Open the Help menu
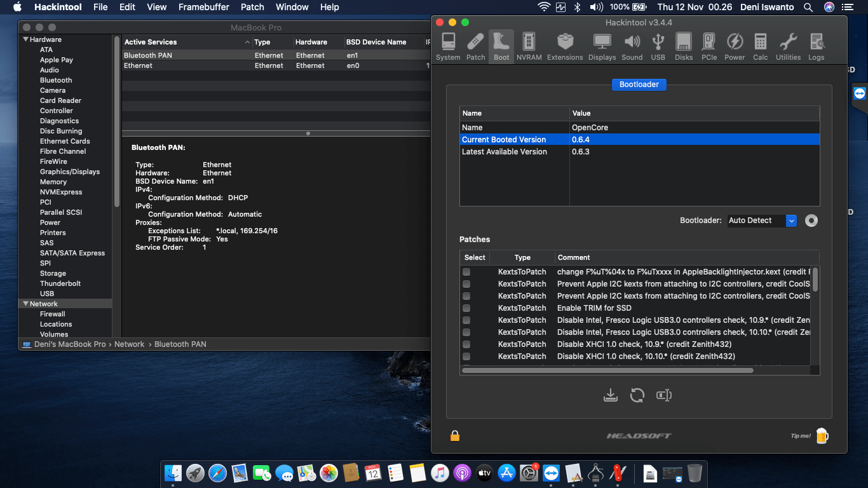868x488 pixels. point(329,7)
